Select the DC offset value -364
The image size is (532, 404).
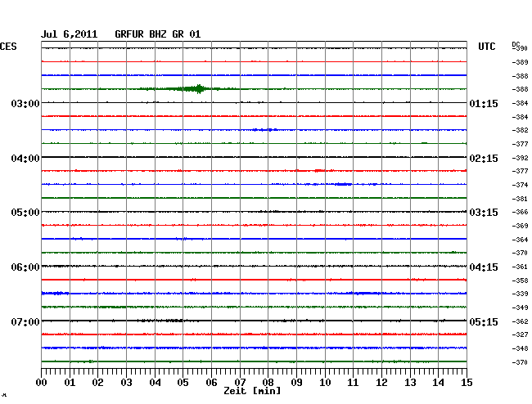click(x=520, y=240)
